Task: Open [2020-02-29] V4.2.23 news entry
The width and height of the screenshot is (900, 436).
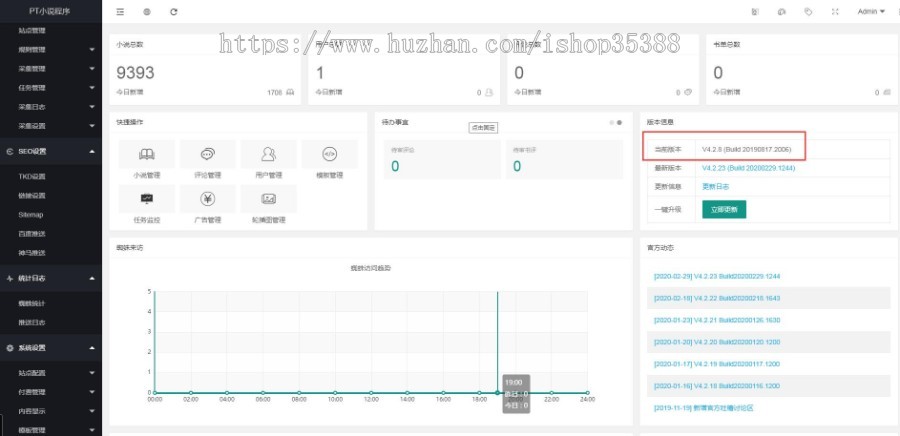Action: pyautogui.click(x=717, y=277)
